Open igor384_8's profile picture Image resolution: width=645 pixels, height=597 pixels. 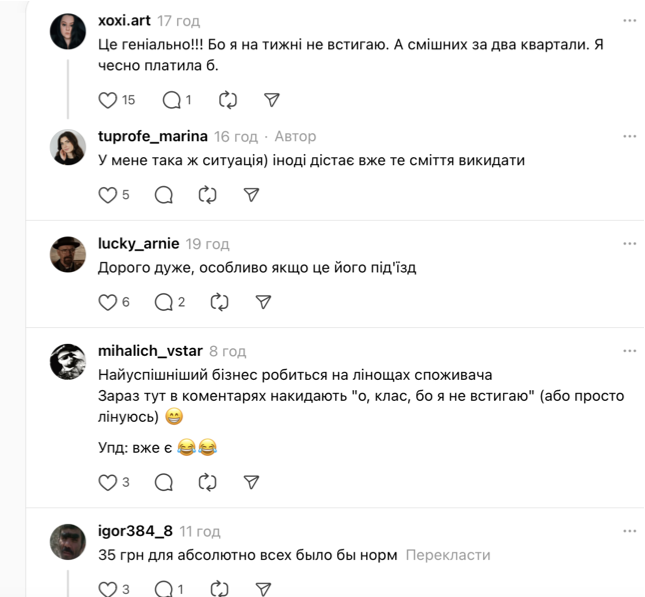(x=68, y=540)
